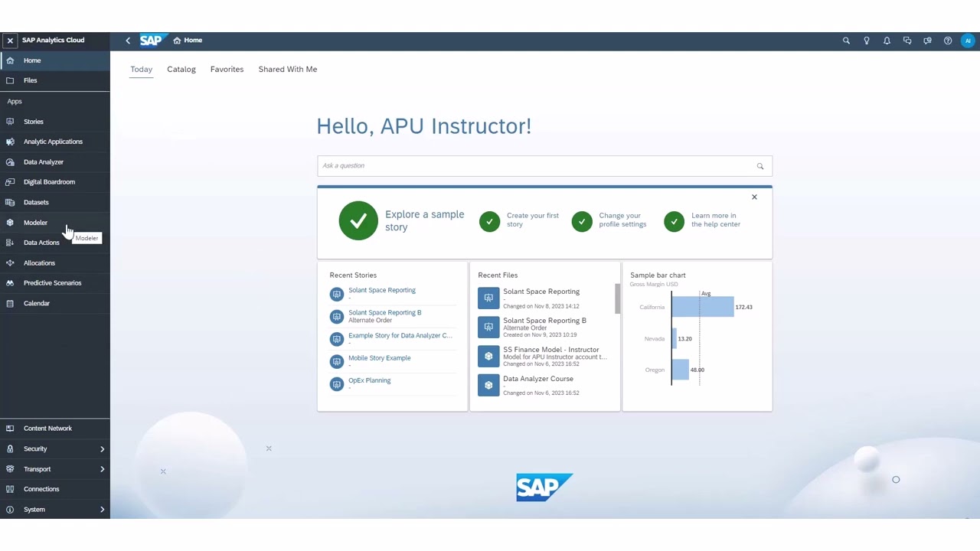
Task: Open the Calendar app
Action: coord(55,304)
